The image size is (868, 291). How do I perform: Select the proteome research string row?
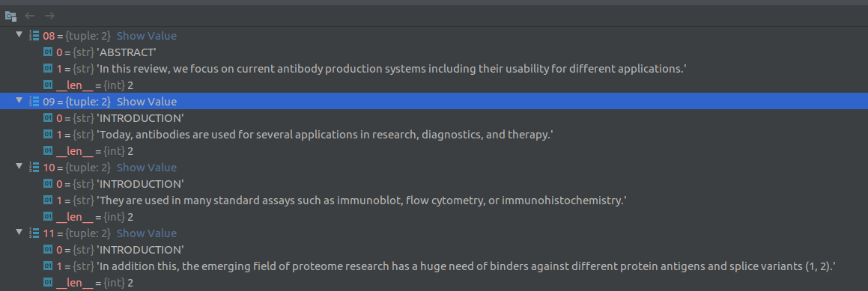[x=434, y=266]
